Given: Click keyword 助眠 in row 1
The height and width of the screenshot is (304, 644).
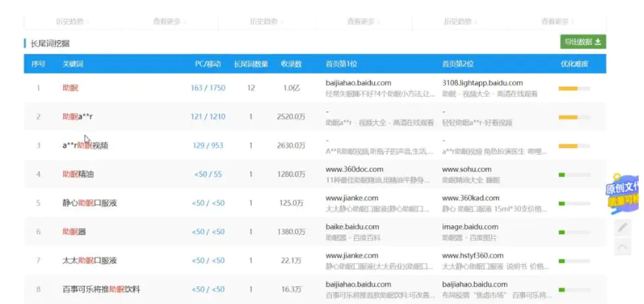Looking at the screenshot, I should click(70, 88).
